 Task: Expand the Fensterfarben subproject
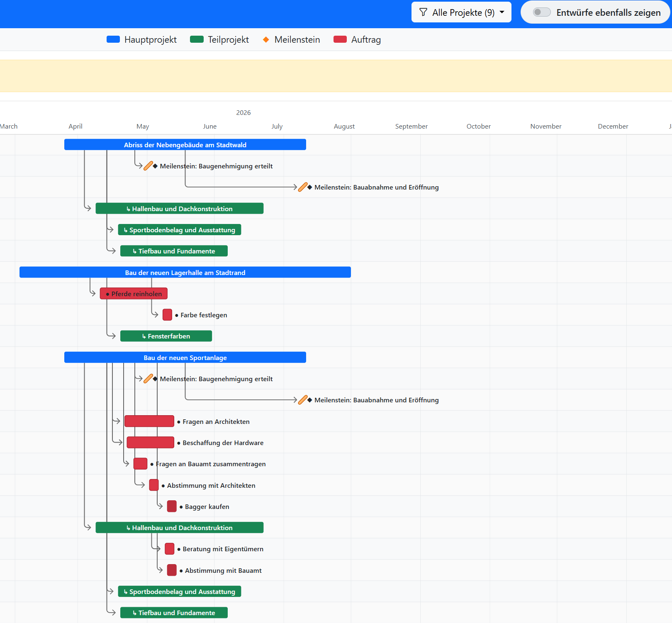coord(166,336)
